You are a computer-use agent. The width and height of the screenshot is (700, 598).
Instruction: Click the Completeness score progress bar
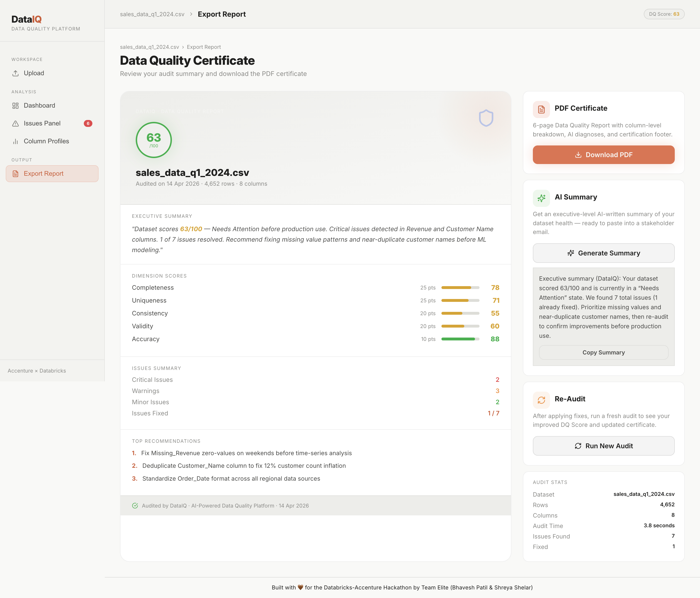pyautogui.click(x=460, y=288)
